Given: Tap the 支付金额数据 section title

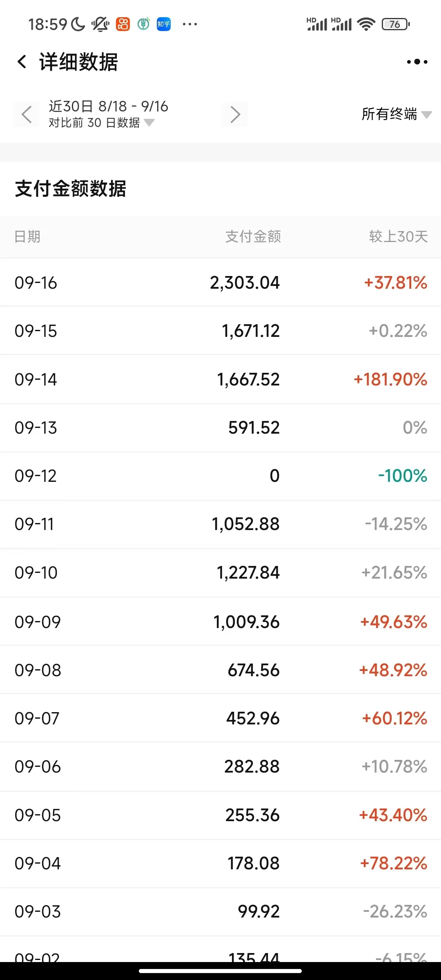Looking at the screenshot, I should (x=71, y=189).
